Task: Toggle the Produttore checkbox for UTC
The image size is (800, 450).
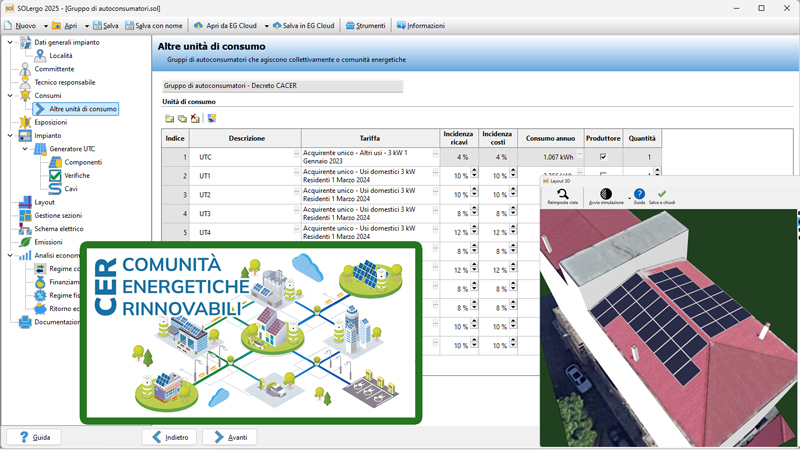Action: (x=603, y=157)
